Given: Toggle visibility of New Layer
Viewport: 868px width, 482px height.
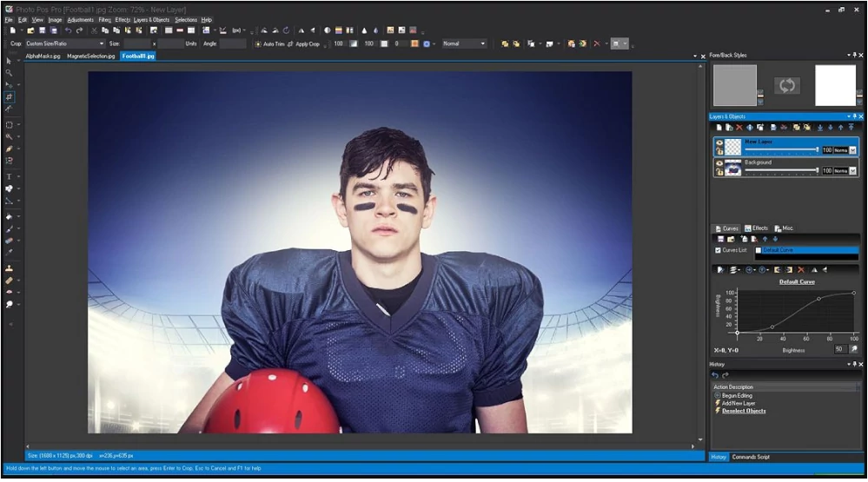Looking at the screenshot, I should [719, 142].
